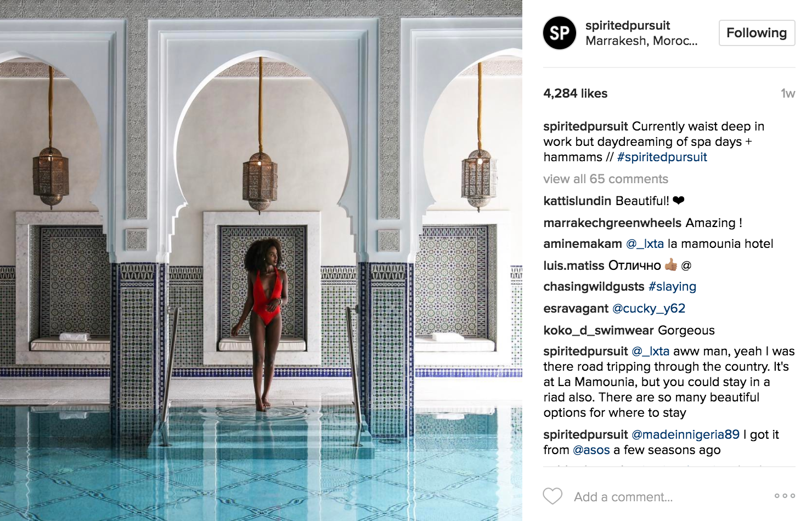This screenshot has height=521, width=812.
Task: Open the #slaying hashtag
Action: click(672, 286)
